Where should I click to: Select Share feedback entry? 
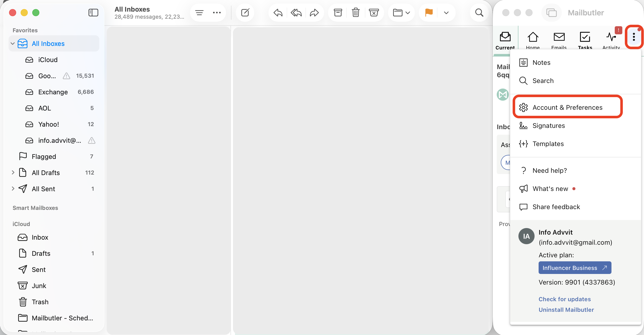pos(575,207)
